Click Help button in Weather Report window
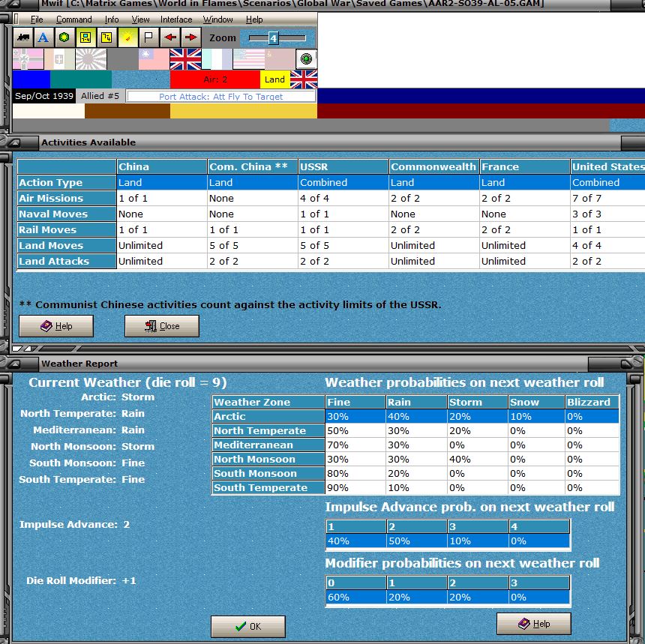Image resolution: width=645 pixels, height=644 pixels. (534, 624)
